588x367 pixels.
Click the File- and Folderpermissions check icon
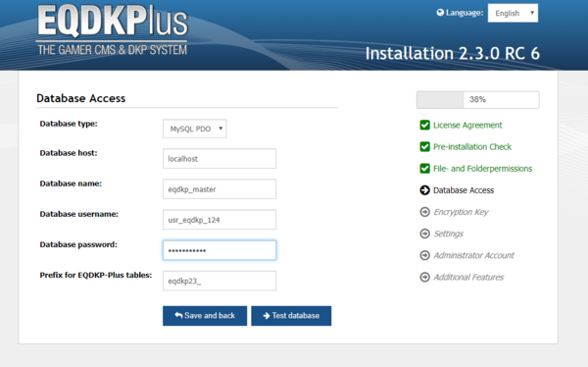coord(424,169)
